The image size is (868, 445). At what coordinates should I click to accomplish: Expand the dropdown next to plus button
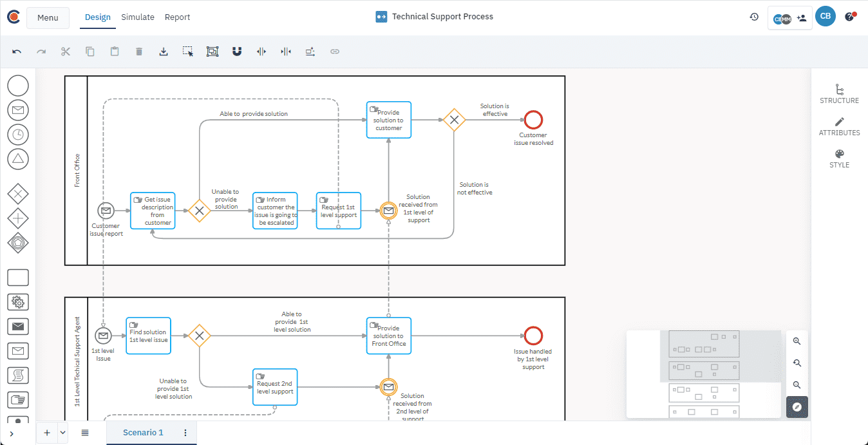[62, 433]
